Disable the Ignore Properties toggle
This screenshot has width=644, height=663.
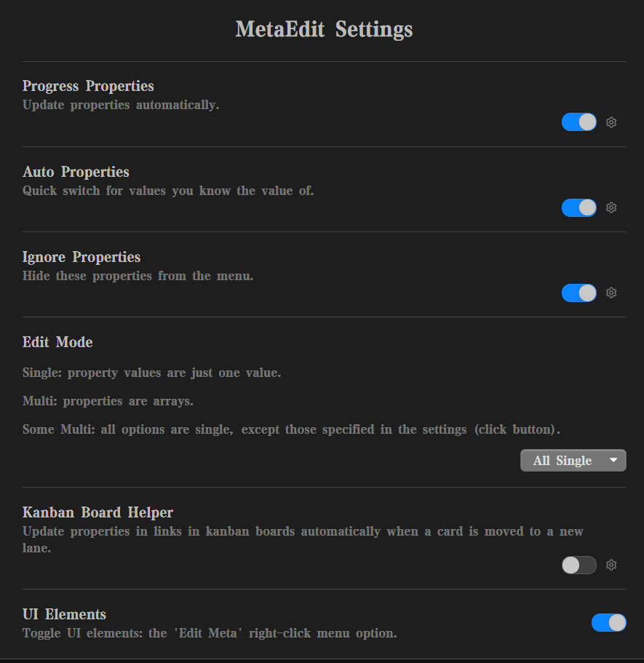coord(579,293)
